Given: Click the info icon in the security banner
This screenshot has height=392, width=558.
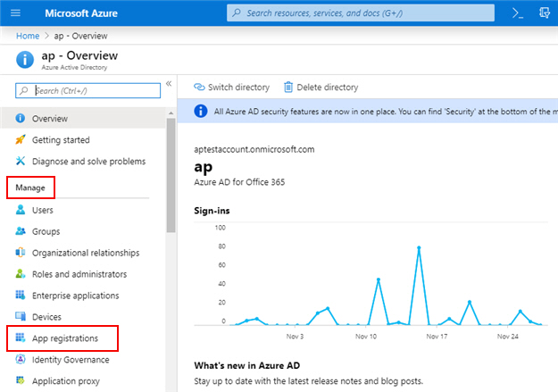Looking at the screenshot, I should coord(201,111).
